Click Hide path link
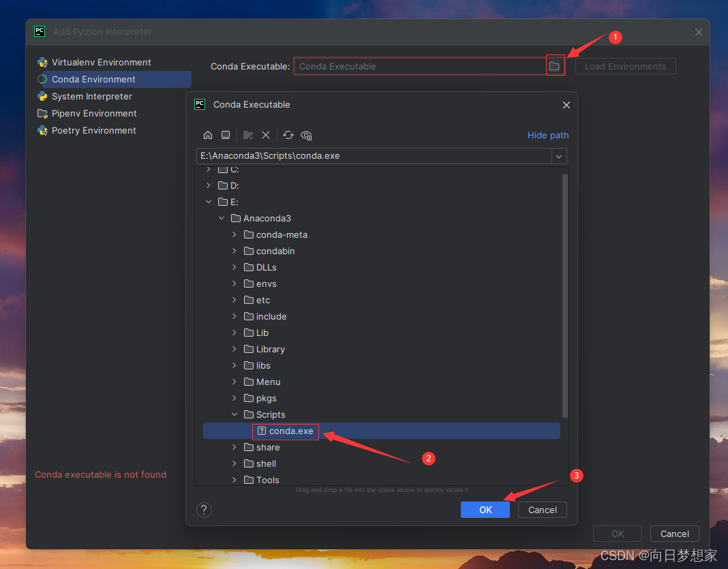The height and width of the screenshot is (569, 728). [x=548, y=135]
